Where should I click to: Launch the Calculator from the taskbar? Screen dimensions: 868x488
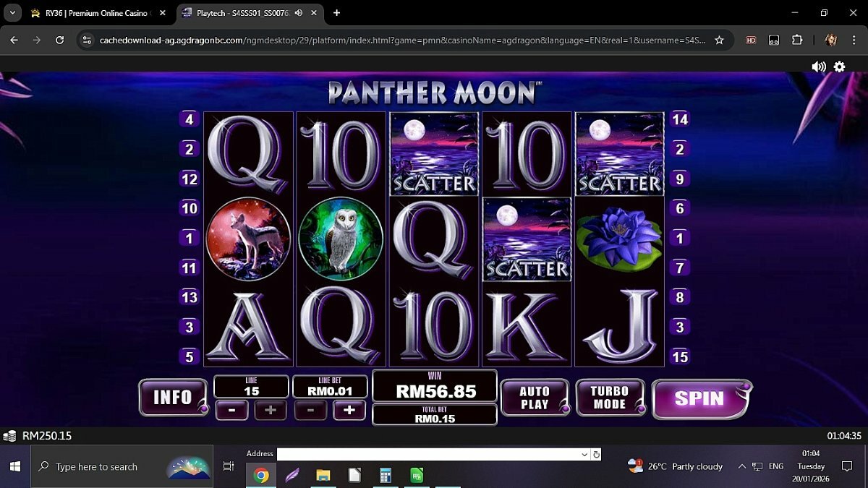(386, 475)
